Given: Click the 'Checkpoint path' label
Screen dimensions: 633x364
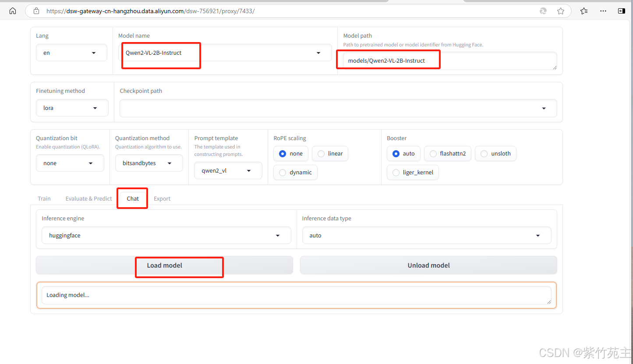Looking at the screenshot, I should tap(141, 91).
